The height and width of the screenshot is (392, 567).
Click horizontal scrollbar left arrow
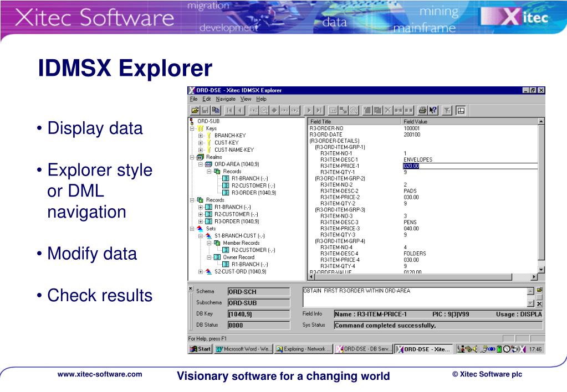tap(311, 277)
